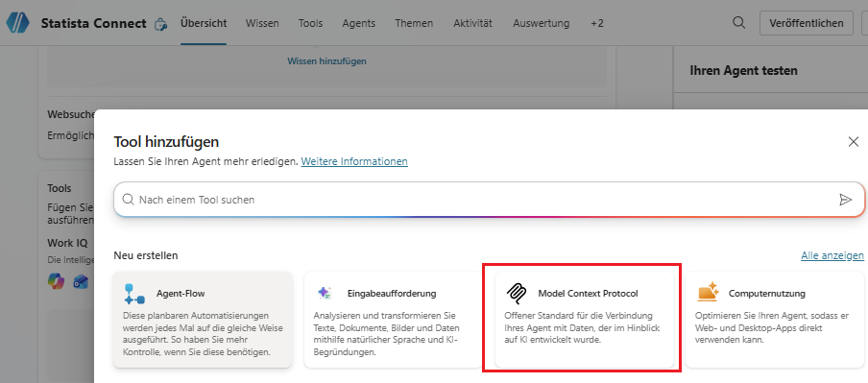Select the Eingabeaufforderung card
The width and height of the screenshot is (868, 383).
pos(393,320)
